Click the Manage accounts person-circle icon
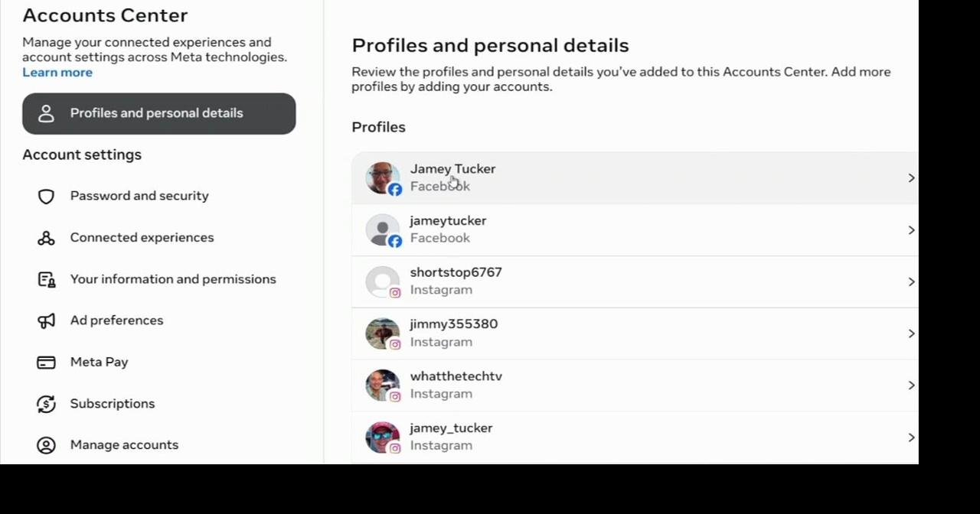 point(46,445)
